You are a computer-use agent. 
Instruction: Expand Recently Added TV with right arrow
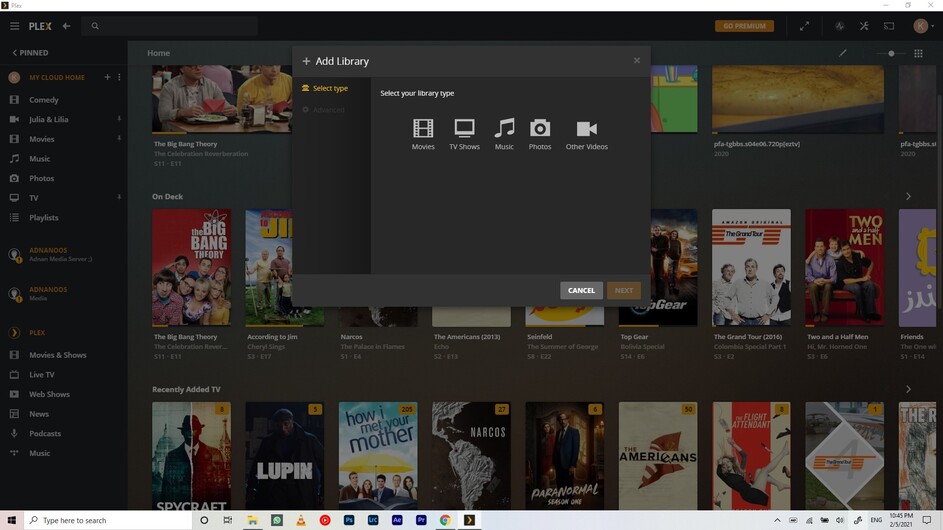(908, 389)
